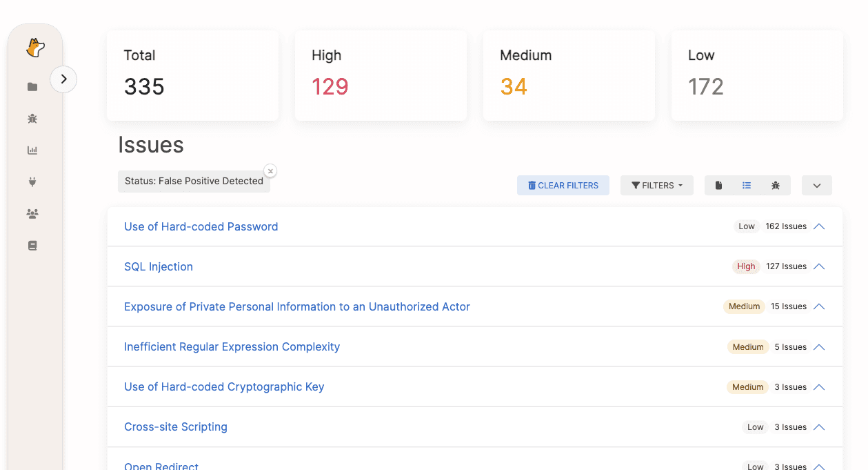Open Inefficient Regular Expression Complexity link

232,346
